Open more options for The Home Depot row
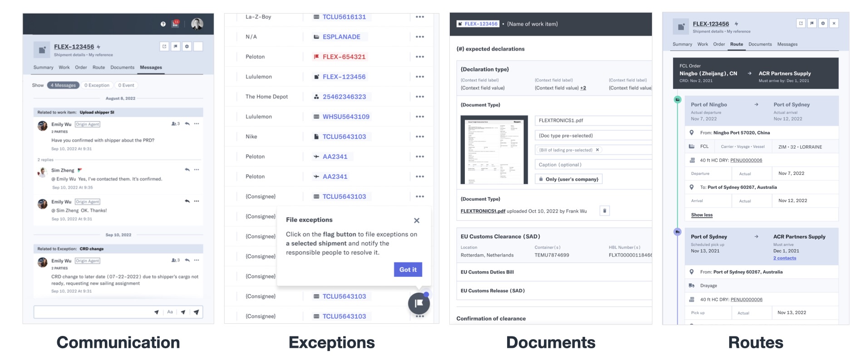The height and width of the screenshot is (360, 868). pyautogui.click(x=420, y=97)
